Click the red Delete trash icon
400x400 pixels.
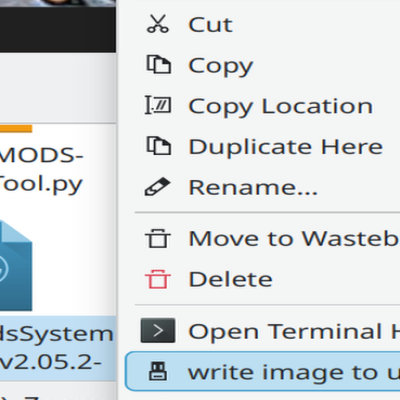pyautogui.click(x=158, y=279)
